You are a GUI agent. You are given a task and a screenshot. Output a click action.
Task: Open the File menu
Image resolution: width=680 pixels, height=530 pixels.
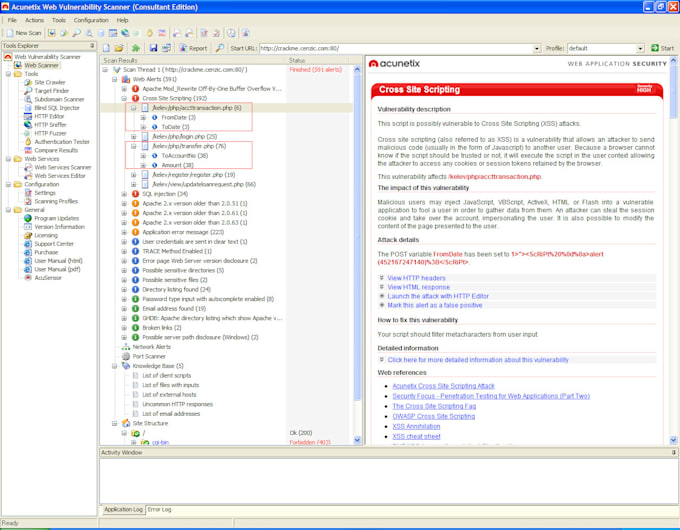pyautogui.click(x=12, y=20)
